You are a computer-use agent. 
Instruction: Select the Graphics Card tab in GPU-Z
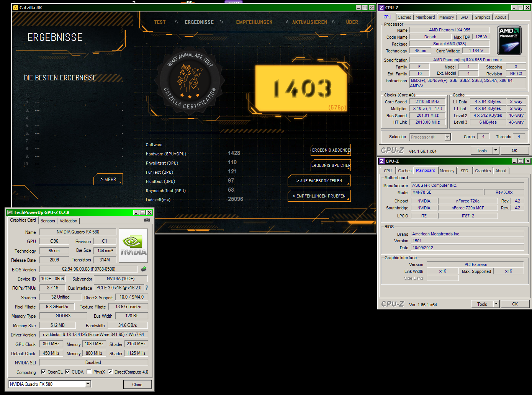[23, 220]
